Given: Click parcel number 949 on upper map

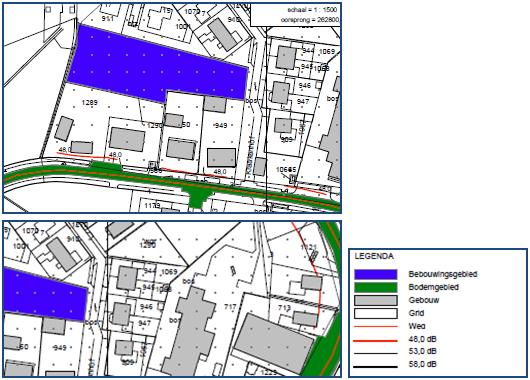Looking at the screenshot, I should click(220, 126).
